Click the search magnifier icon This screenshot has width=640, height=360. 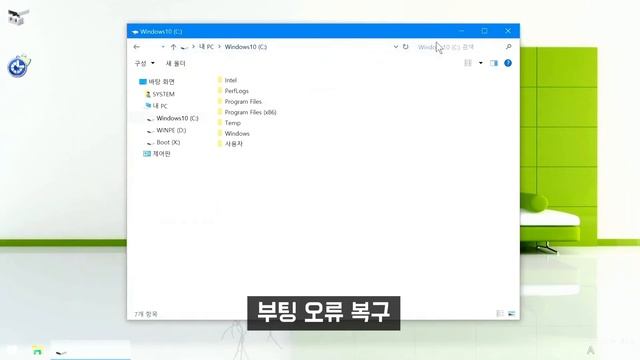pos(509,47)
